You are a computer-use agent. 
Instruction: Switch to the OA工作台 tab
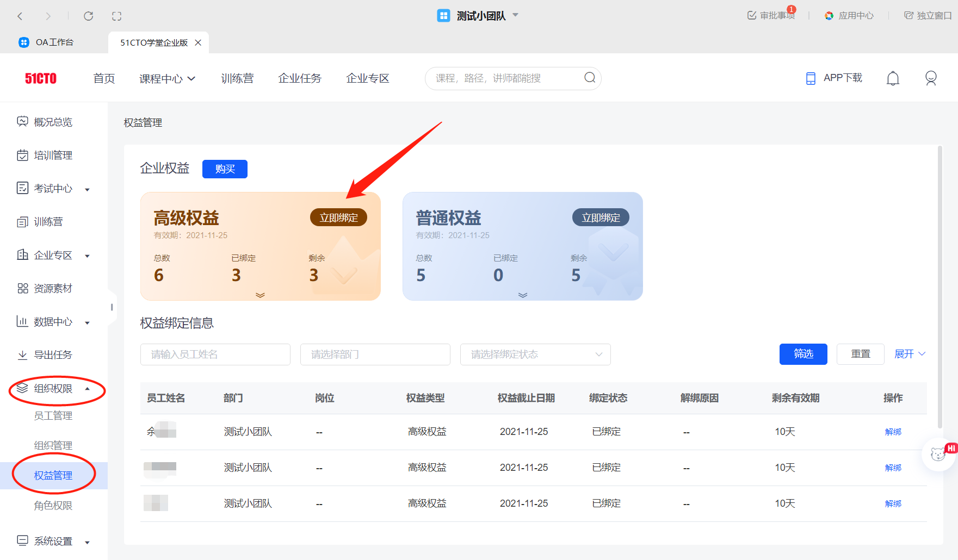pyautogui.click(x=46, y=42)
